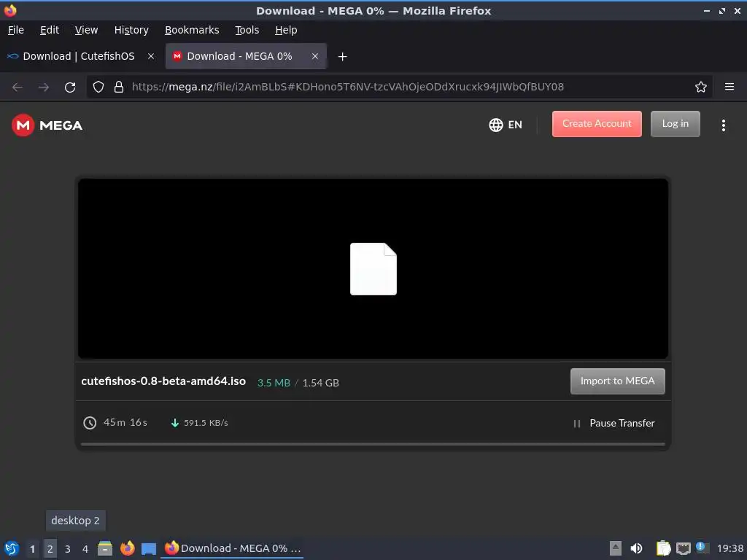This screenshot has height=560, width=747.
Task: Open the volume control tray icon
Action: point(636,548)
